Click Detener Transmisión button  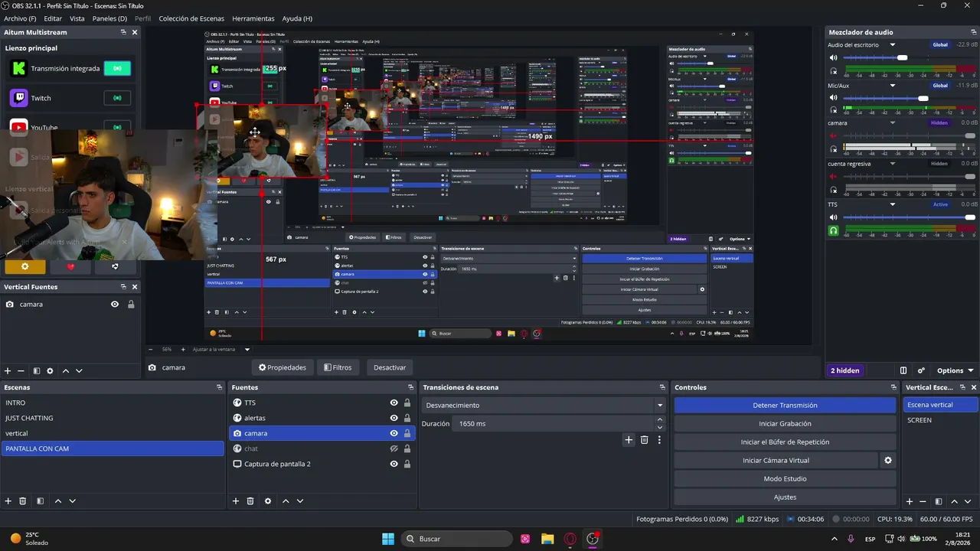click(x=785, y=406)
